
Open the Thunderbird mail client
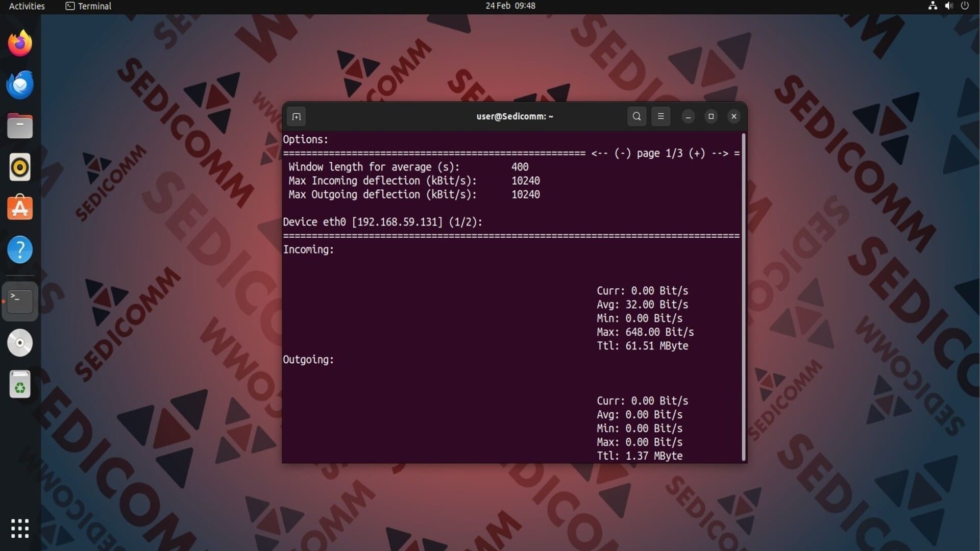click(x=20, y=85)
